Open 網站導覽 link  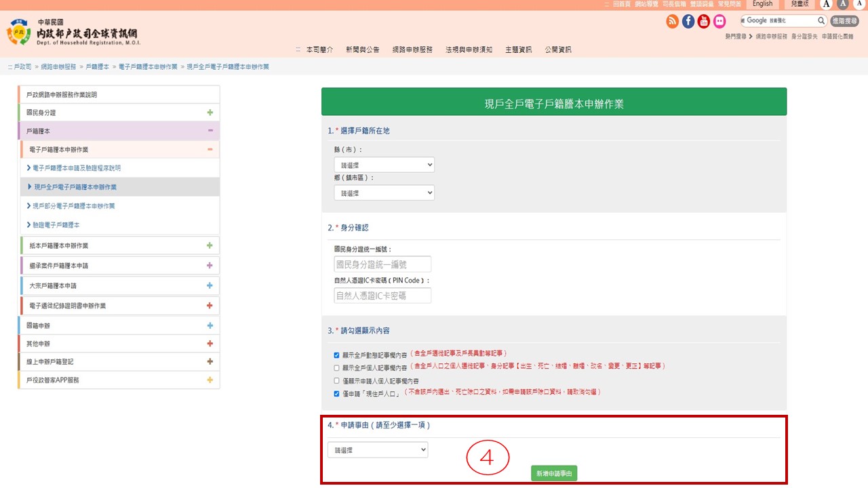pos(646,4)
